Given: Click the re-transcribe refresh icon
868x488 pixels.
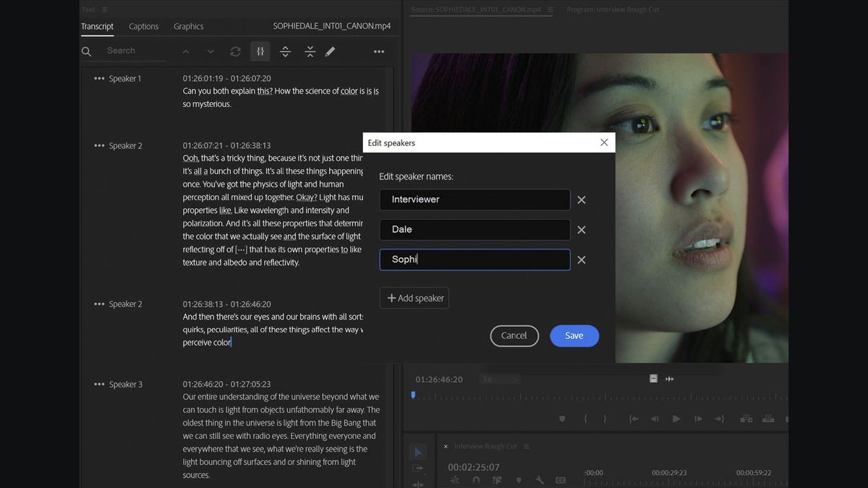Looking at the screenshot, I should point(235,51).
